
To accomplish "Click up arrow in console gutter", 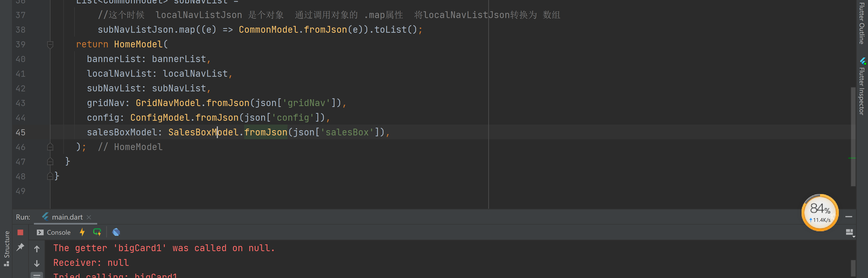I will pyautogui.click(x=37, y=249).
